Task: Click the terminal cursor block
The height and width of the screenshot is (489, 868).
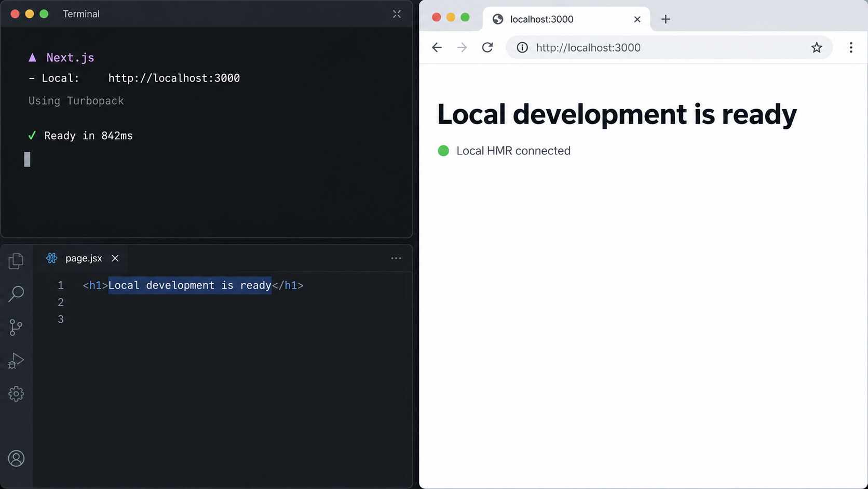Action: click(x=27, y=159)
